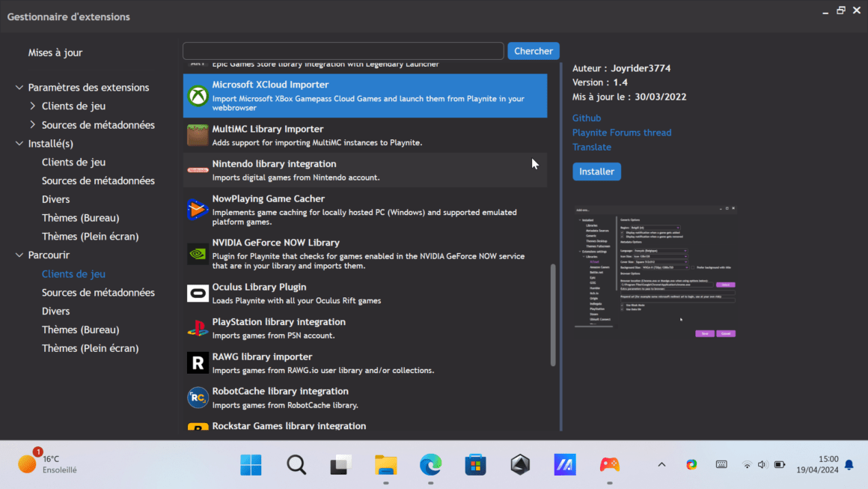
Task: Select PlayStation library integration entry title
Action: (x=278, y=322)
